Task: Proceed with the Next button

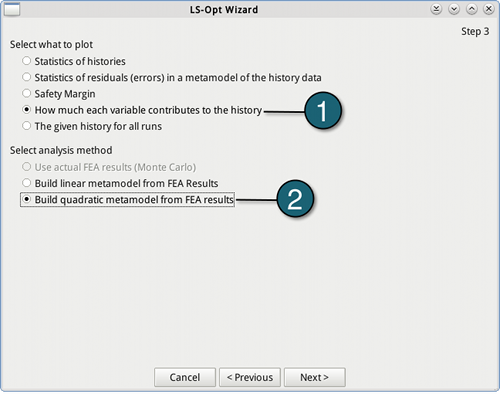Action: click(315, 377)
